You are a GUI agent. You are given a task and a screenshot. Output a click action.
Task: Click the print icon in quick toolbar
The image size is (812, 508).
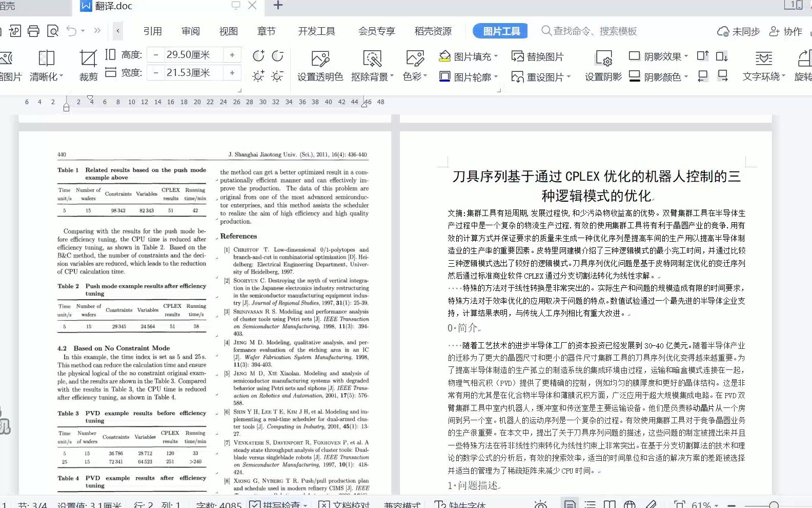[33, 31]
